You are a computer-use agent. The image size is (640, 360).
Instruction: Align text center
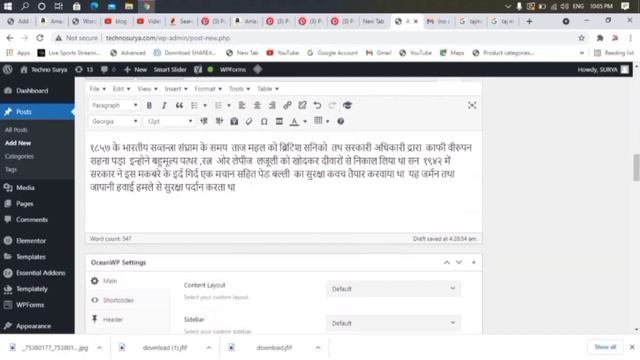(257, 105)
